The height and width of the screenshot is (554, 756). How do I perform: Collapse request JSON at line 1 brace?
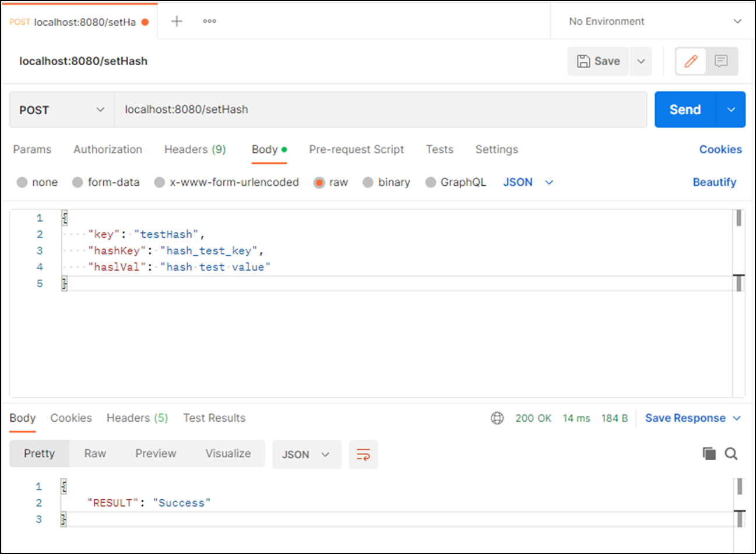[x=65, y=218]
